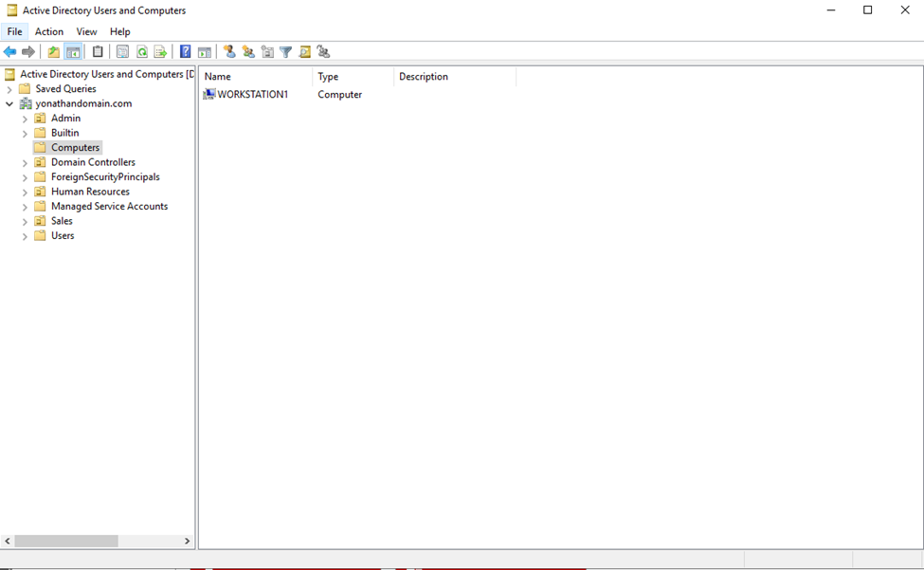
Task: Sort by the Name column header
Action: (256, 77)
